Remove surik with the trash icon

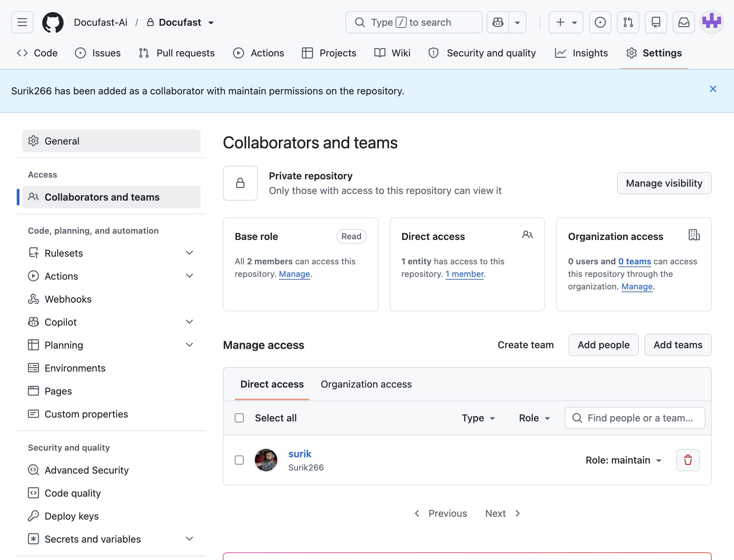[688, 460]
